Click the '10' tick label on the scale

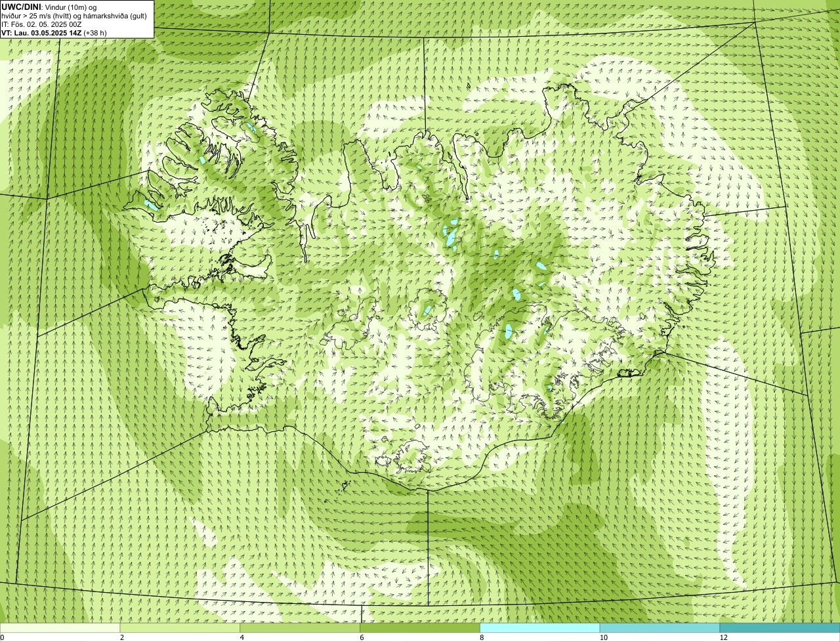pyautogui.click(x=602, y=637)
